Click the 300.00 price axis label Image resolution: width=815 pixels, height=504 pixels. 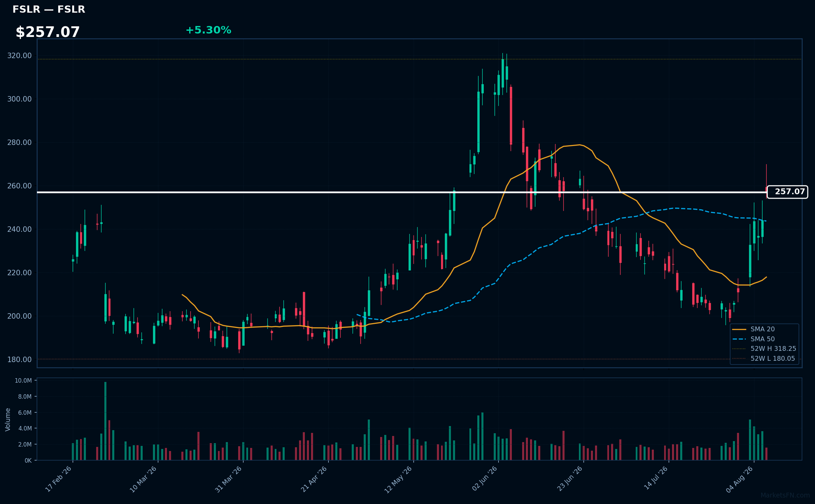pos(20,99)
